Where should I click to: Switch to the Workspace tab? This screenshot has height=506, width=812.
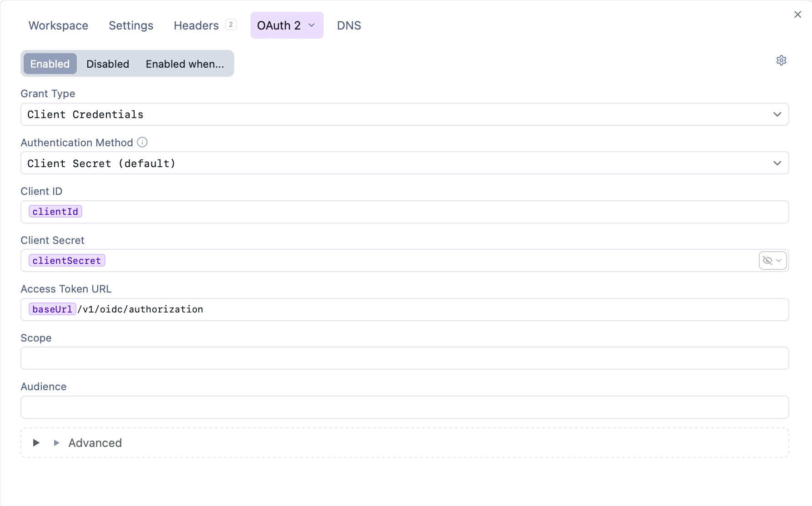(x=58, y=25)
